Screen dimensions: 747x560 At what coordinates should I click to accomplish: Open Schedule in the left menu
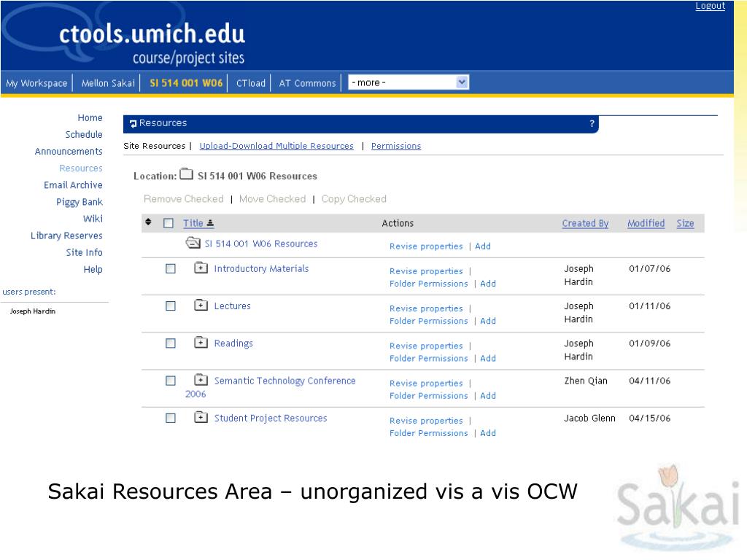pos(84,134)
